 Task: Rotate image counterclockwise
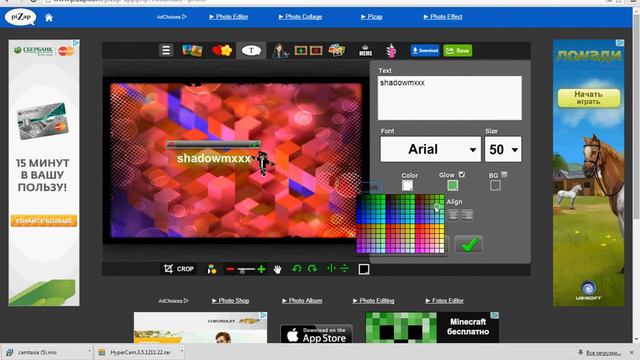click(297, 269)
